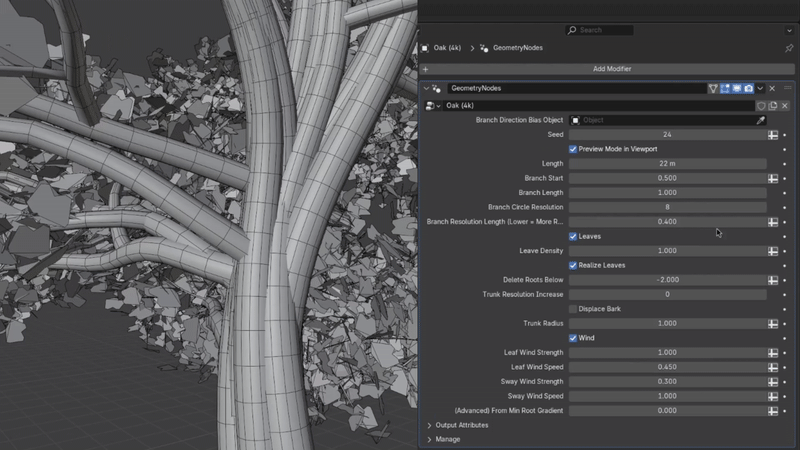The width and height of the screenshot is (800, 450).
Task: Disable Preview Mode in Viewport checkbox
Action: tap(573, 149)
